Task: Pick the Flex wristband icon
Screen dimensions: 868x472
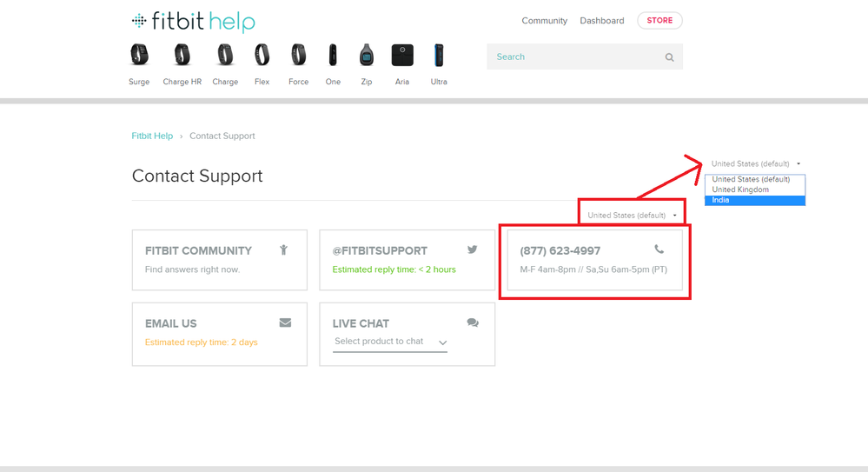Action: tap(262, 55)
